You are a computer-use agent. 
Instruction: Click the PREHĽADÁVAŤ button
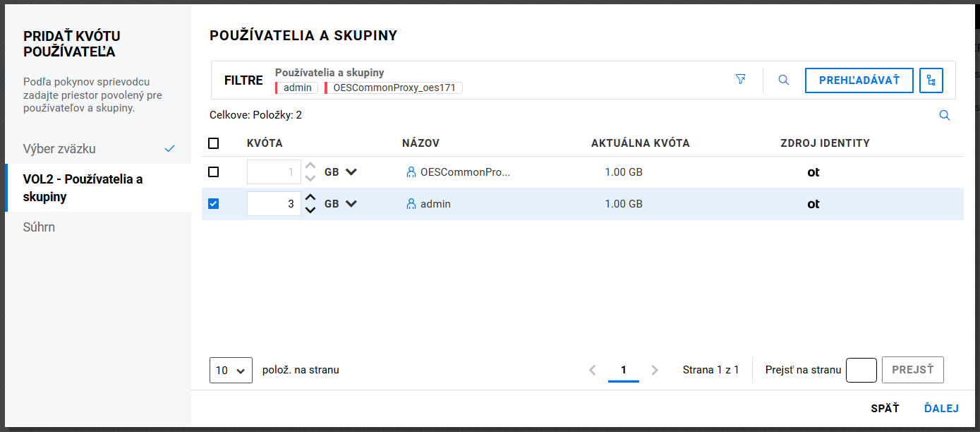point(859,80)
